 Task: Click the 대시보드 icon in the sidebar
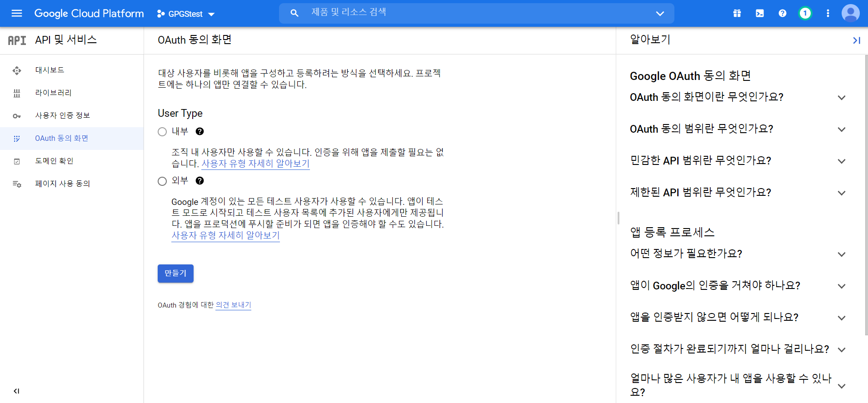[x=17, y=70]
